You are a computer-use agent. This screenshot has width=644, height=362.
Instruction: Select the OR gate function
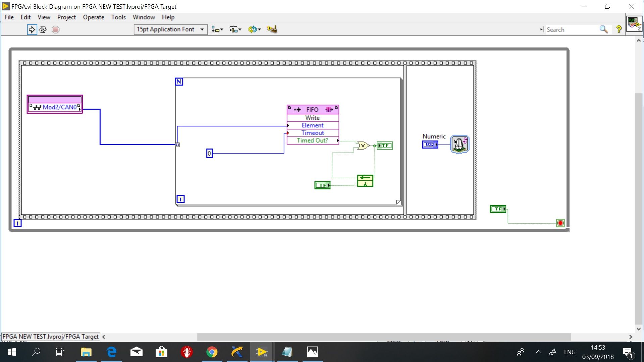[363, 145]
